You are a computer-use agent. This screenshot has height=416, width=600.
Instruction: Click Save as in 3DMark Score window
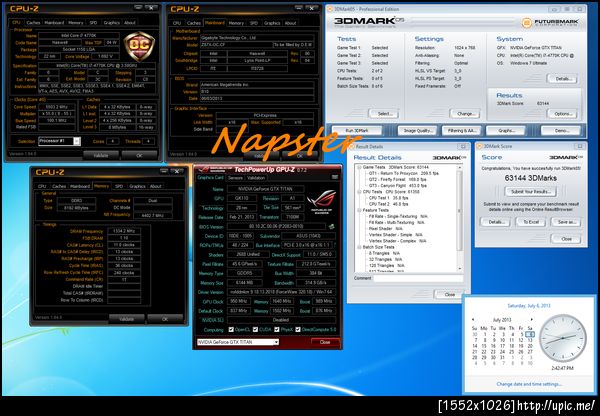pyautogui.click(x=566, y=222)
